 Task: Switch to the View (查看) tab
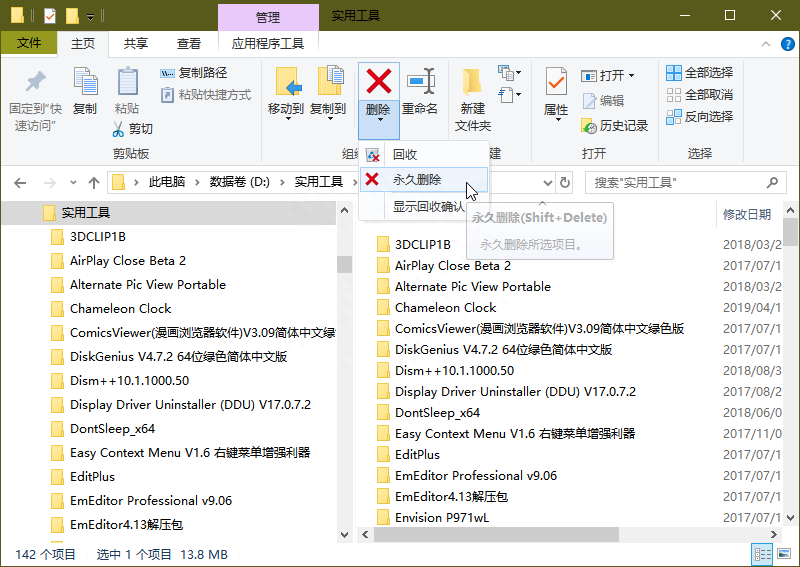click(x=189, y=44)
